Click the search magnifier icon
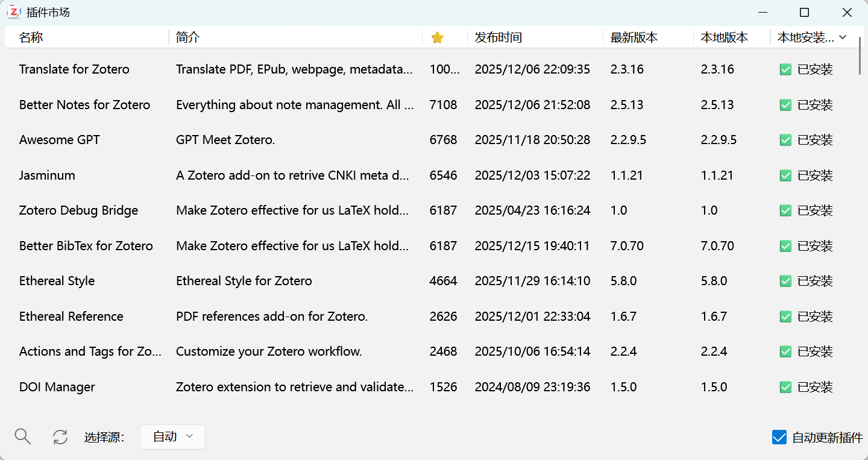This screenshot has width=868, height=460. click(23, 437)
